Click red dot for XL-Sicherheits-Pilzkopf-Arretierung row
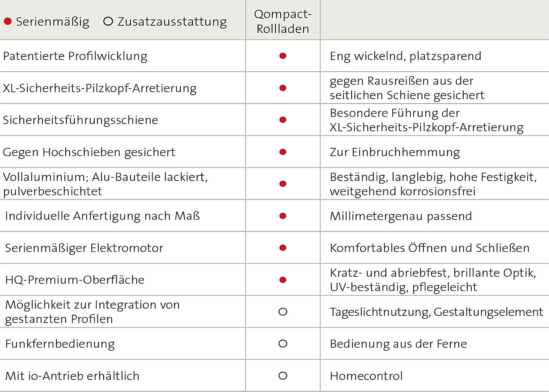The width and height of the screenshot is (549, 392). (283, 88)
